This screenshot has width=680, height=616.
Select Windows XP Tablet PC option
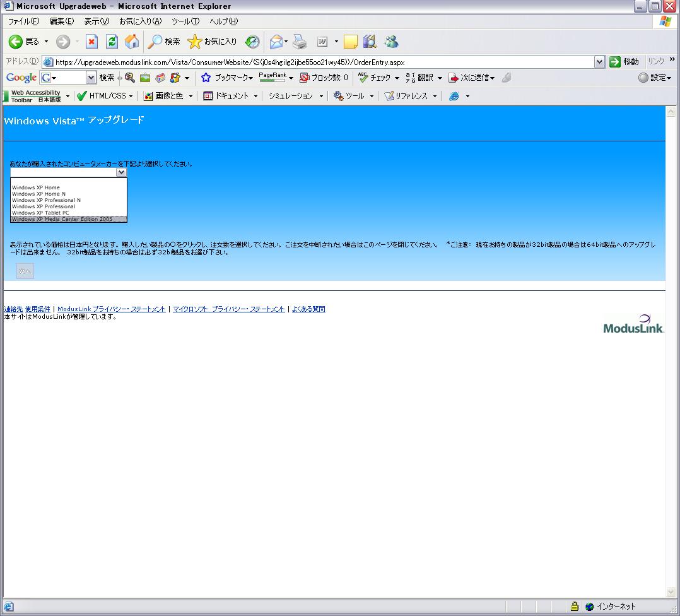click(x=69, y=213)
